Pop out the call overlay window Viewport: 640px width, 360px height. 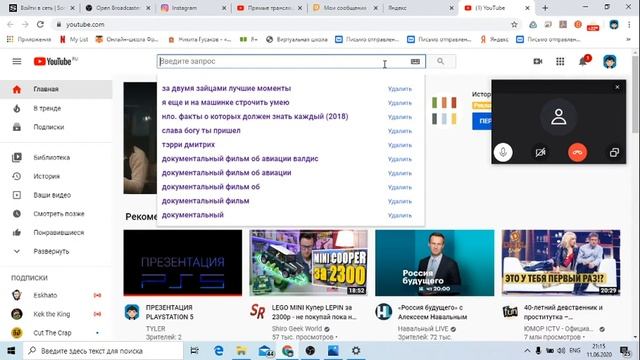[x=614, y=152]
